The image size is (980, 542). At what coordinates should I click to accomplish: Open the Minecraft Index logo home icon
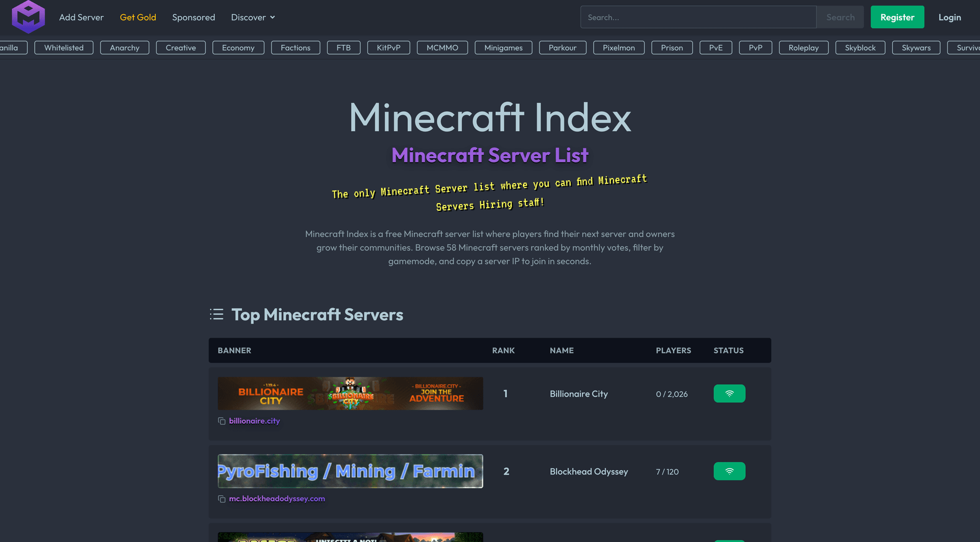tap(29, 17)
